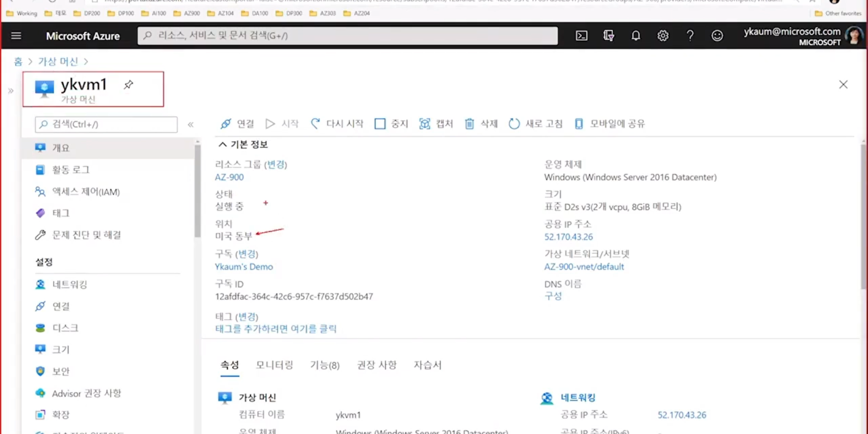Collapse the resource menu sidebar
The height and width of the screenshot is (434, 868).
[191, 124]
